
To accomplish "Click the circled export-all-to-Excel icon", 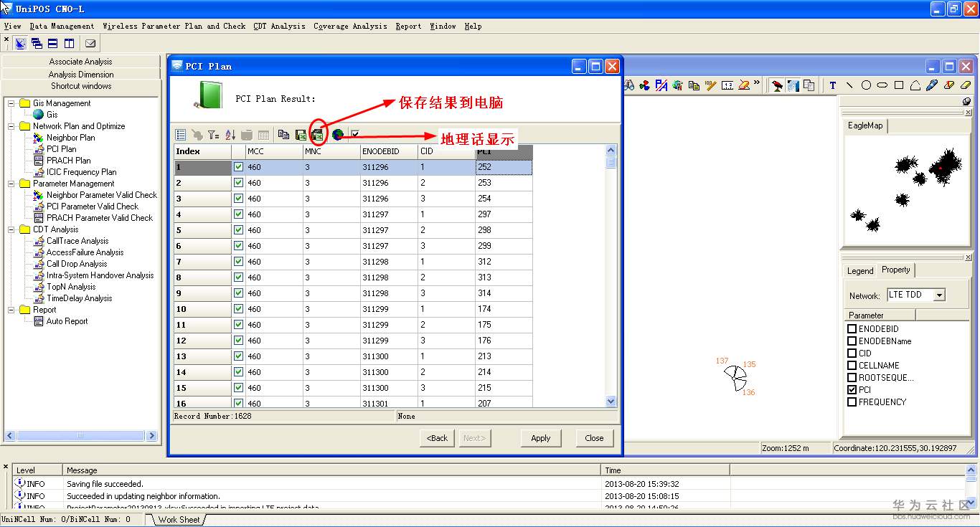I will pyautogui.click(x=317, y=134).
